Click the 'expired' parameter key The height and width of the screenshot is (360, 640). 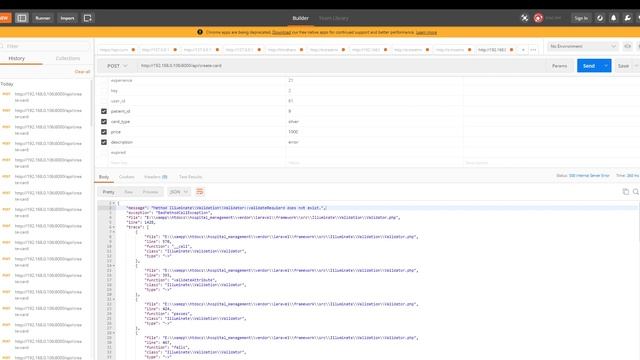pyautogui.click(x=118, y=153)
